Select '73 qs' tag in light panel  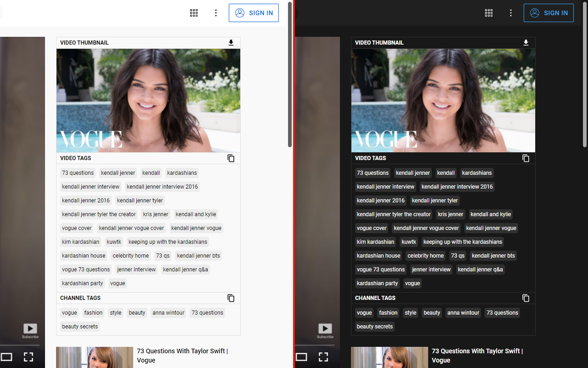163,256
